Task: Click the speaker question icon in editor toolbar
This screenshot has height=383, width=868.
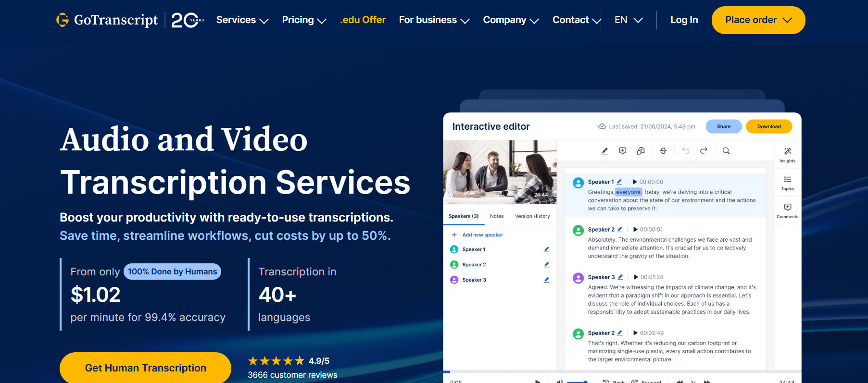Action: coord(641,151)
